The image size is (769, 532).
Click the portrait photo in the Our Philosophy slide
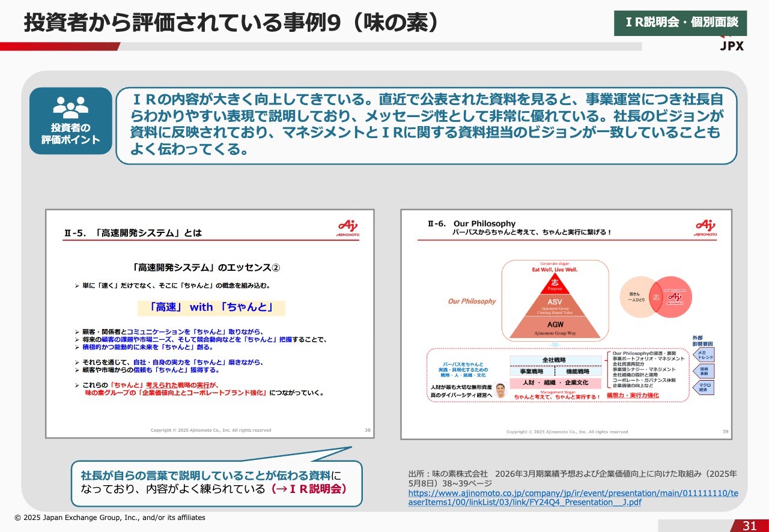(501, 391)
